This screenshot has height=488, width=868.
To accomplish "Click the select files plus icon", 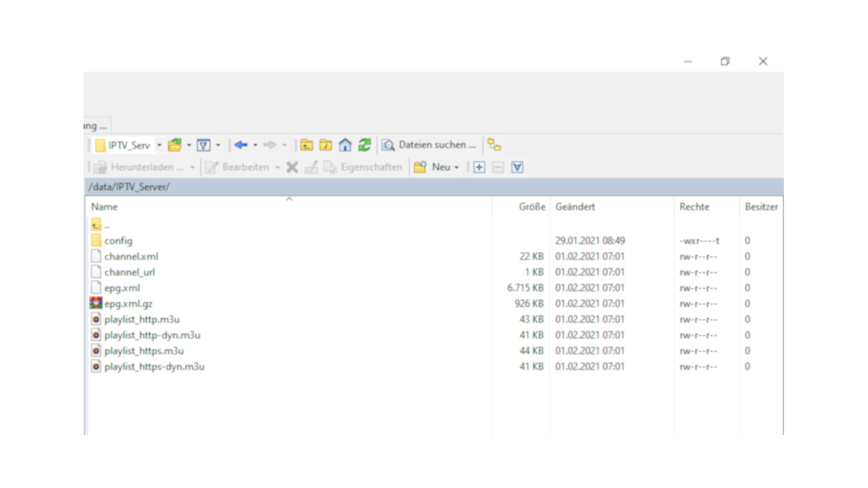I will (479, 167).
